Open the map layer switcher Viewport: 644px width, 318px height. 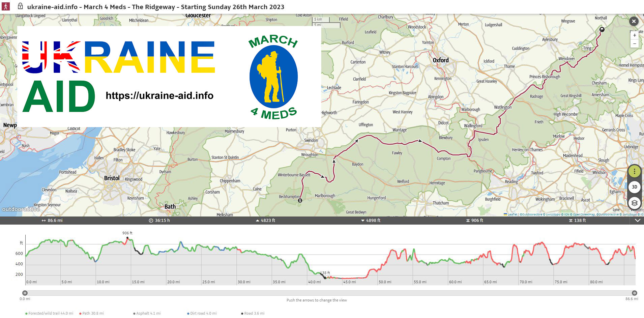634,203
